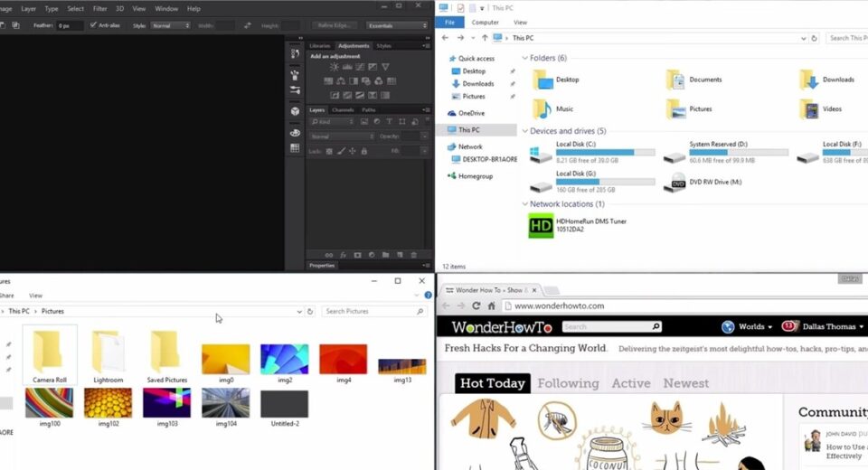The image size is (868, 470).
Task: Open the 3D panel cube icon
Action: (295, 111)
